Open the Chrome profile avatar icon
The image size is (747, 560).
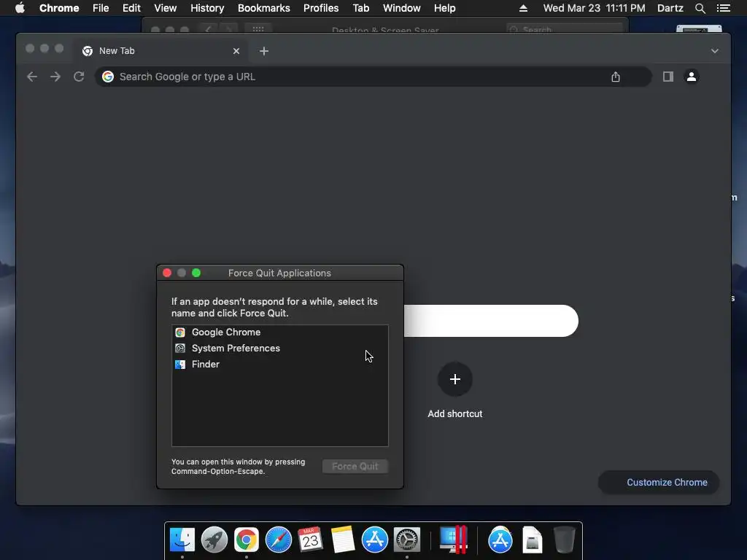pyautogui.click(x=692, y=77)
